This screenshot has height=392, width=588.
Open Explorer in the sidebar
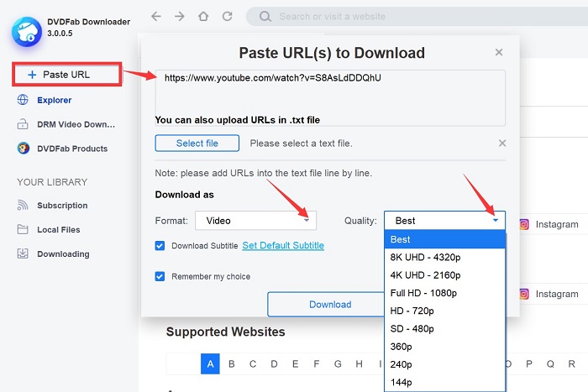[x=55, y=100]
